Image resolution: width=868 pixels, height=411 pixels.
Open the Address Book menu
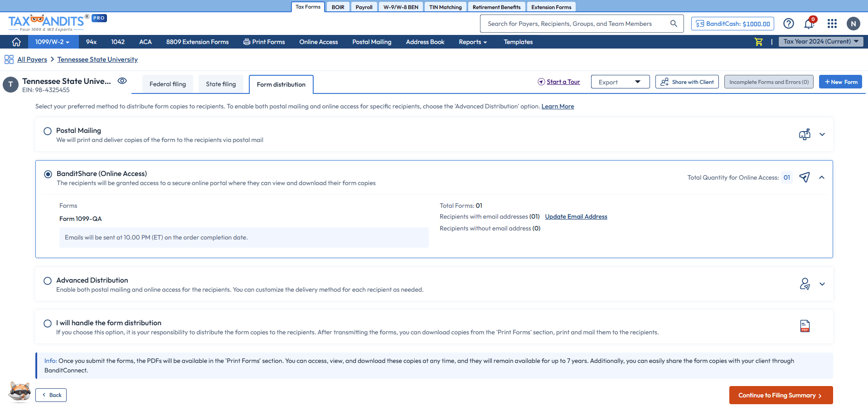click(425, 42)
